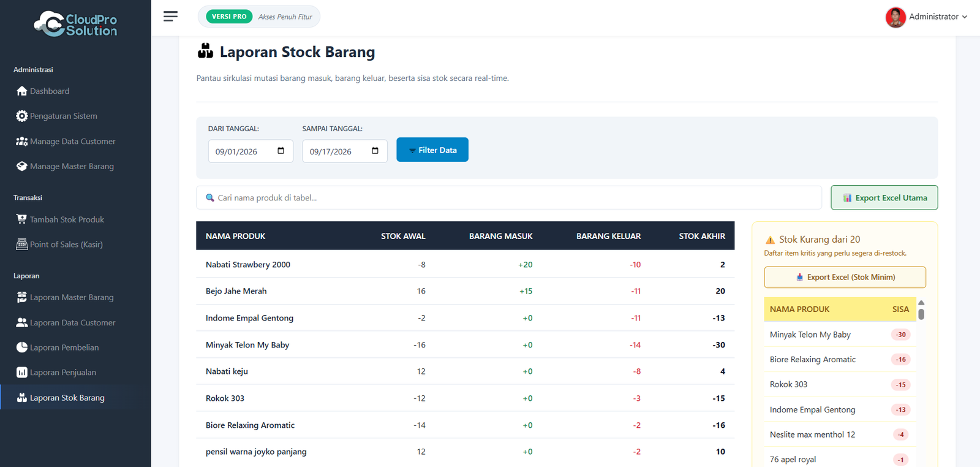Click Export Excel Utama button
The image size is (980, 467).
[884, 197]
